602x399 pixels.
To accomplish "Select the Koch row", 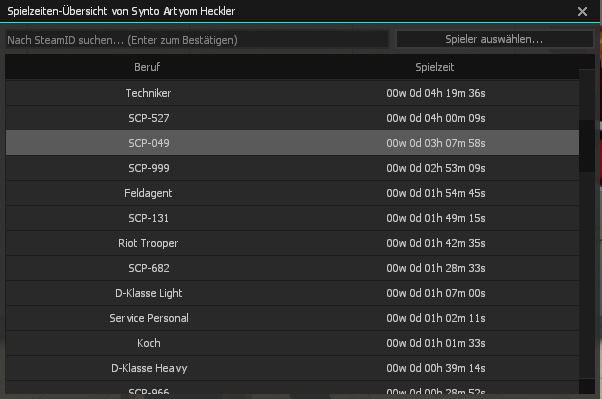I will (x=292, y=343).
